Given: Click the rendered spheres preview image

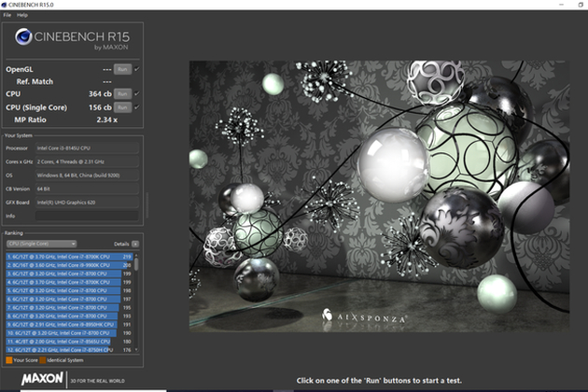Looking at the screenshot, I should click(379, 196).
